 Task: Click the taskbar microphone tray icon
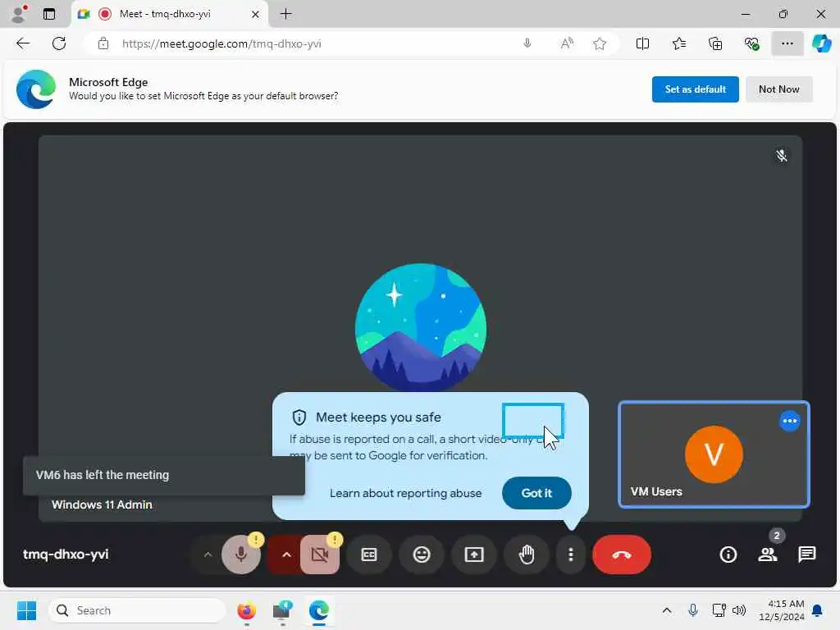point(692,610)
